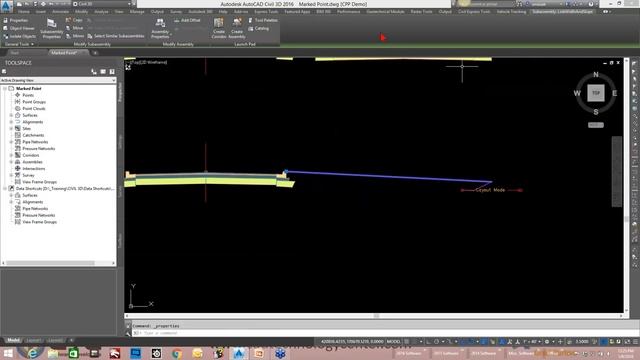
Task: Open Subassembly Properties
Action: 51,29
